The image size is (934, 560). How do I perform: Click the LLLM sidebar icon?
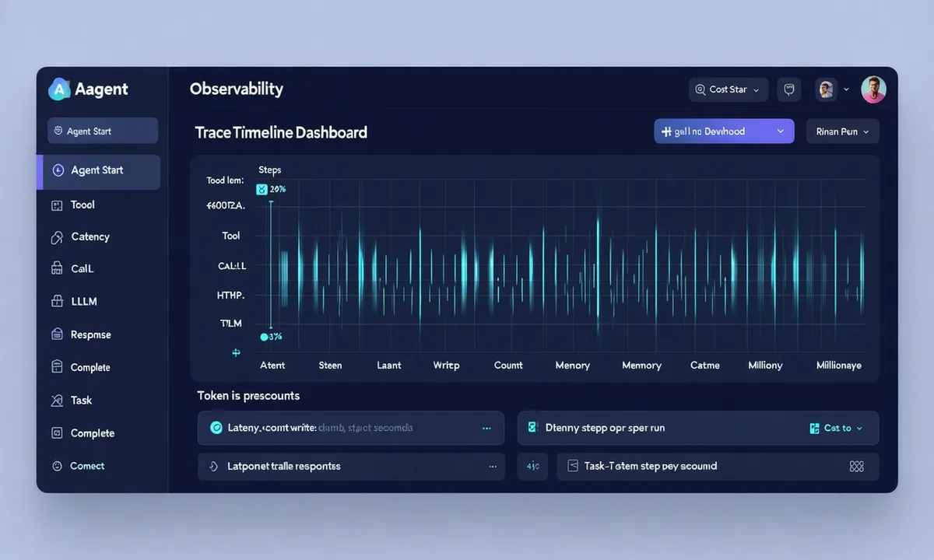coord(56,301)
